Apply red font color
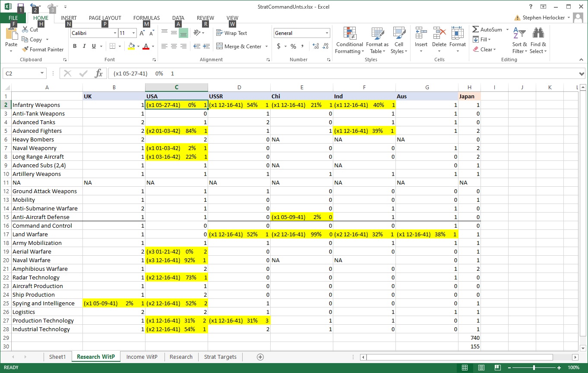588x373 pixels. (146, 47)
